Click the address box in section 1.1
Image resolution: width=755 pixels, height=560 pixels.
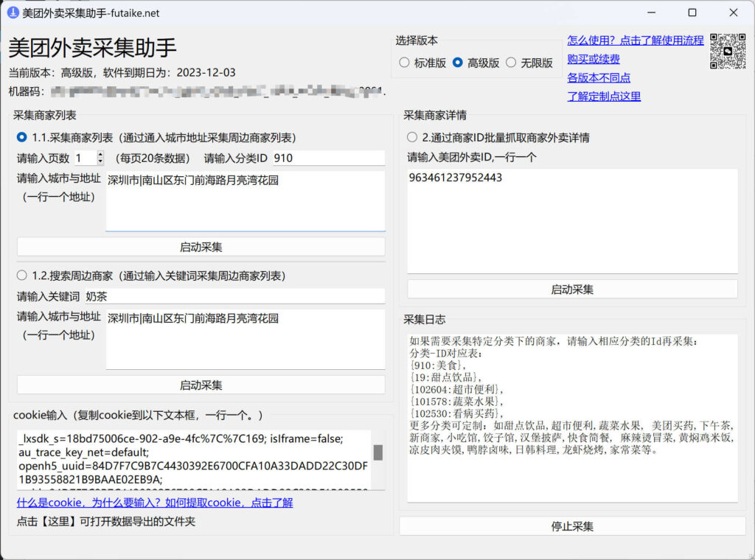[x=245, y=200]
